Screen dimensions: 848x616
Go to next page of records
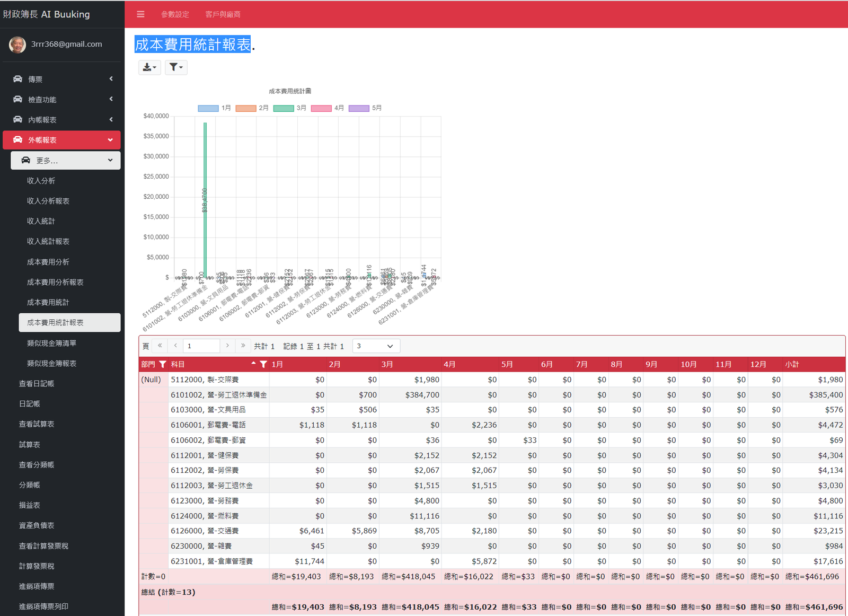(x=227, y=346)
